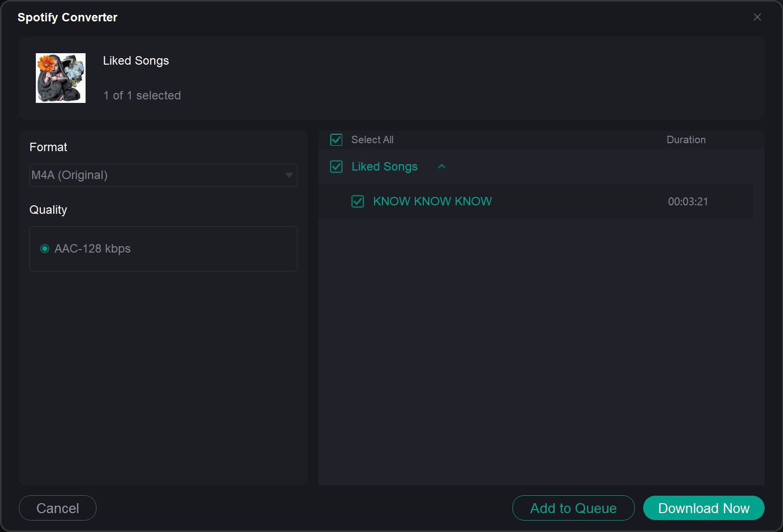This screenshot has width=783, height=532.
Task: Click the Download Now button
Action: tap(704, 508)
